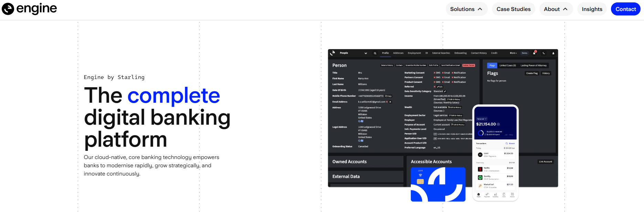Expand the External Data section
644x214 pixels.
pyautogui.click(x=366, y=177)
